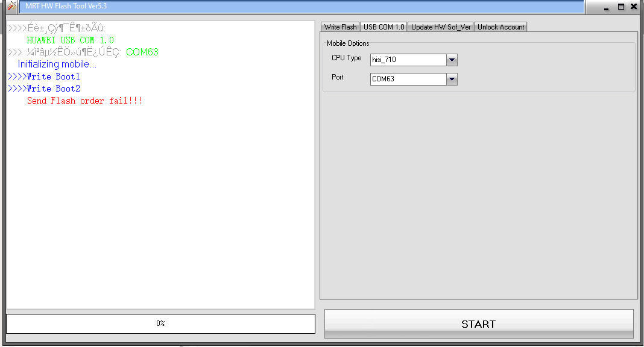Expand the CPU Type dropdown arrow
Viewport: 644px width, 347px height.
[452, 60]
